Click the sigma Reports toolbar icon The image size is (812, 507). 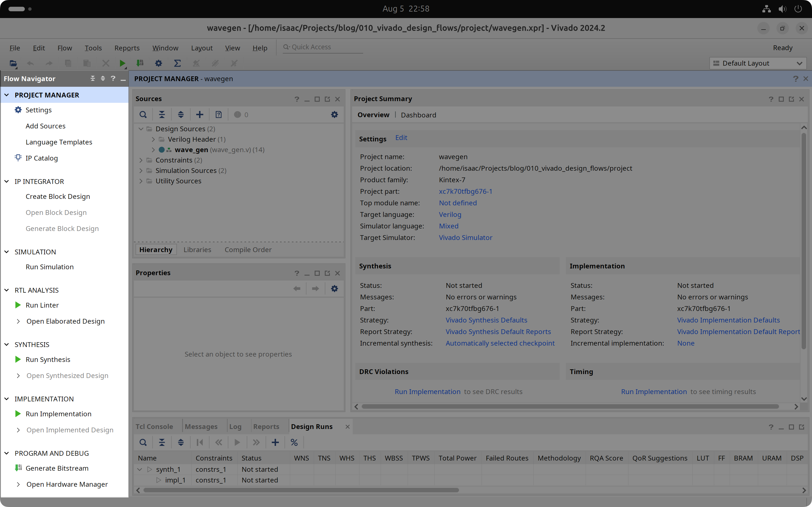click(177, 63)
